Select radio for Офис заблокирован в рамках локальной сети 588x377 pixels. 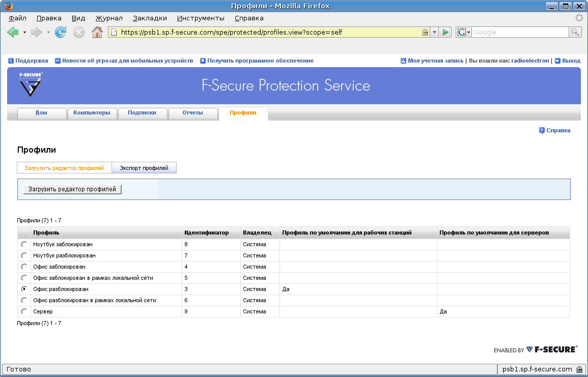click(x=24, y=278)
